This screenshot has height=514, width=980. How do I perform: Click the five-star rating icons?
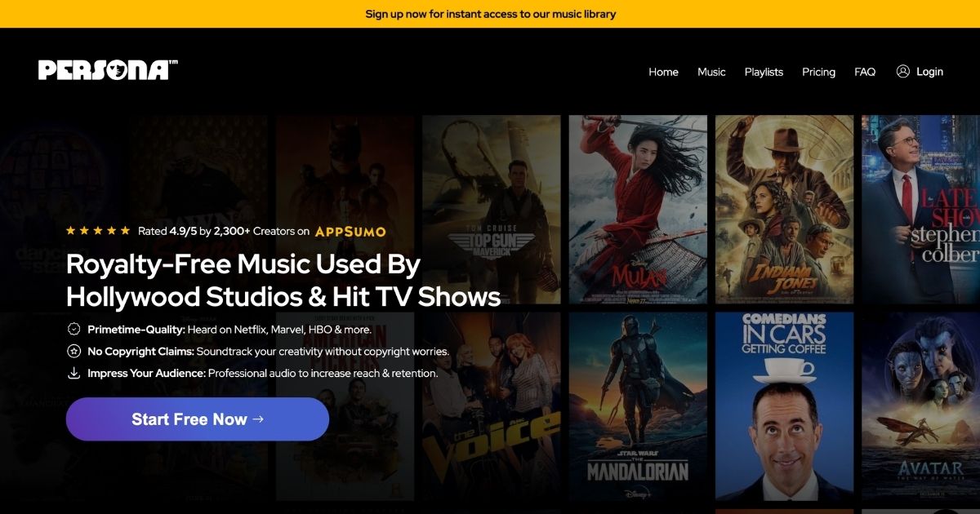(98, 231)
